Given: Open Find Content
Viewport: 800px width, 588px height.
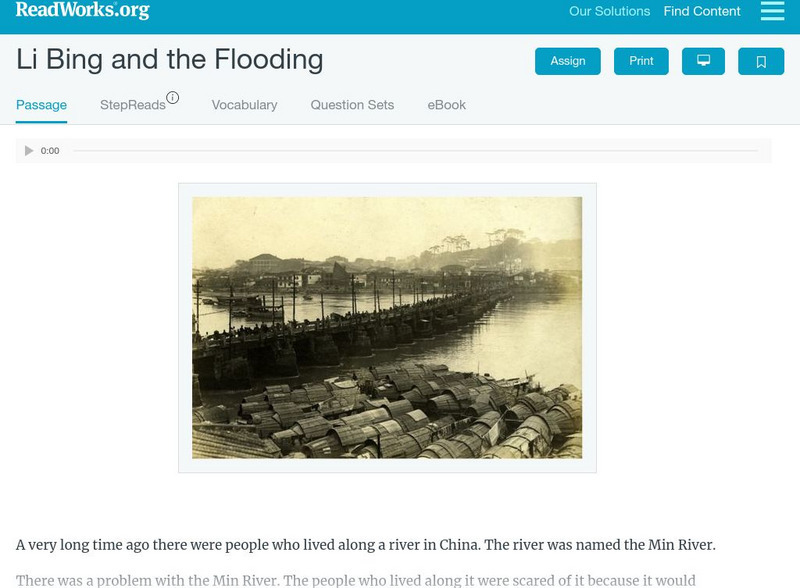Looking at the screenshot, I should [700, 12].
